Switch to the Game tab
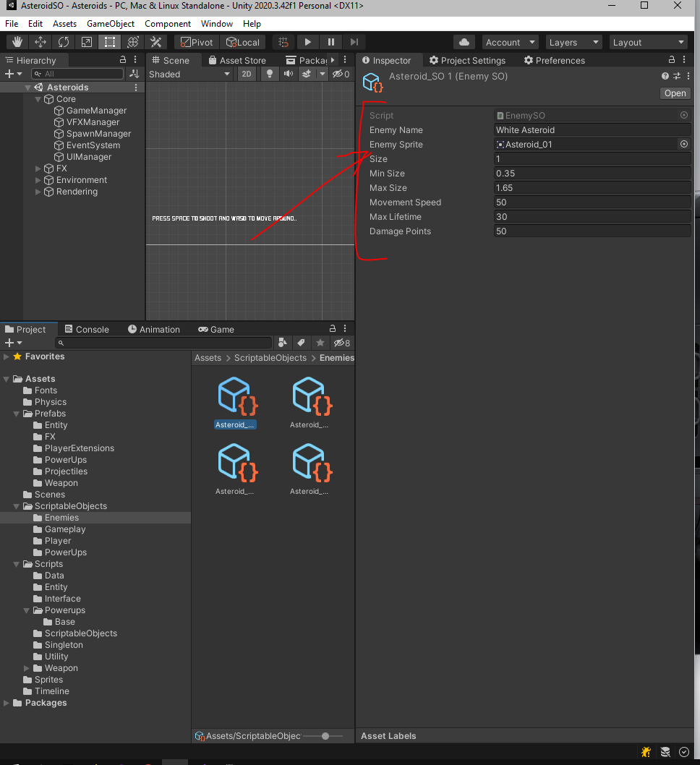The width and height of the screenshot is (700, 765). [215, 329]
